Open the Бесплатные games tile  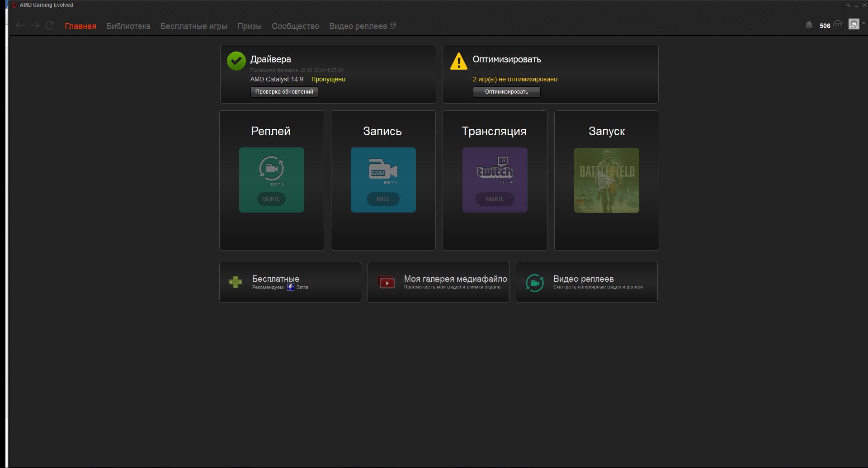click(290, 282)
